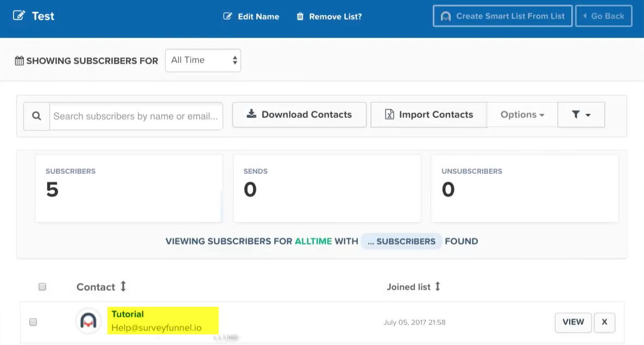The height and width of the screenshot is (345, 644).
Task: Remove Tutorial contact with X button
Action: tap(604, 322)
